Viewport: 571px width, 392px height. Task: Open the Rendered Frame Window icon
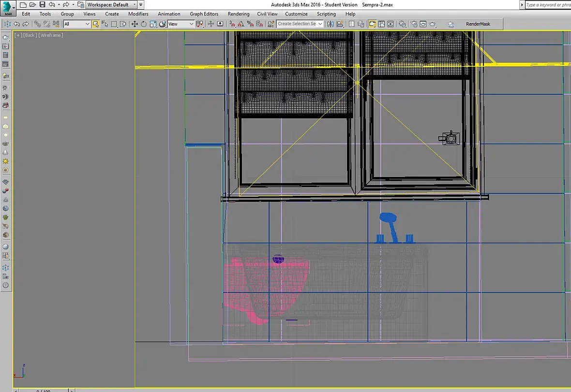[423, 24]
